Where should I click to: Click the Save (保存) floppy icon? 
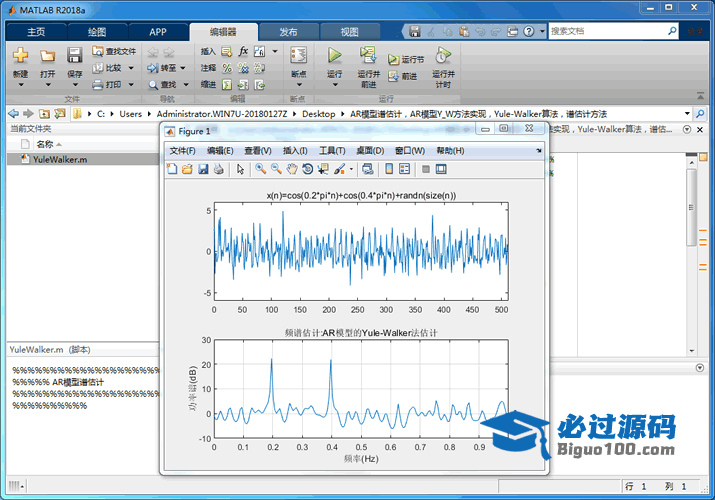(x=74, y=55)
